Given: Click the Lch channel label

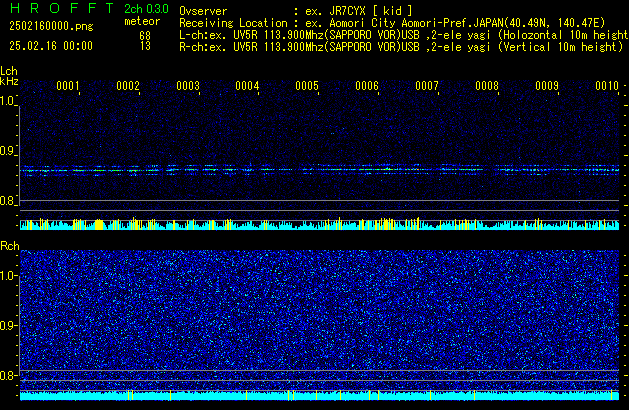Looking at the screenshot, I should tap(9, 71).
